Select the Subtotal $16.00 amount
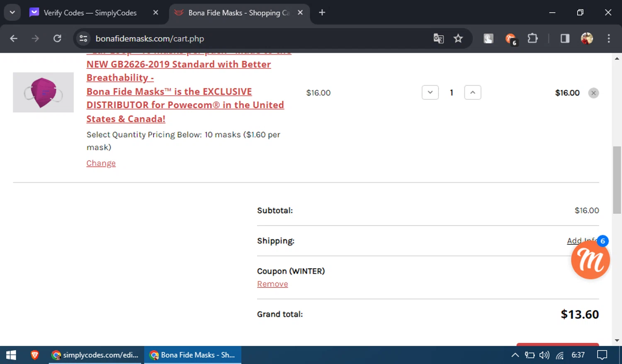 [587, 210]
